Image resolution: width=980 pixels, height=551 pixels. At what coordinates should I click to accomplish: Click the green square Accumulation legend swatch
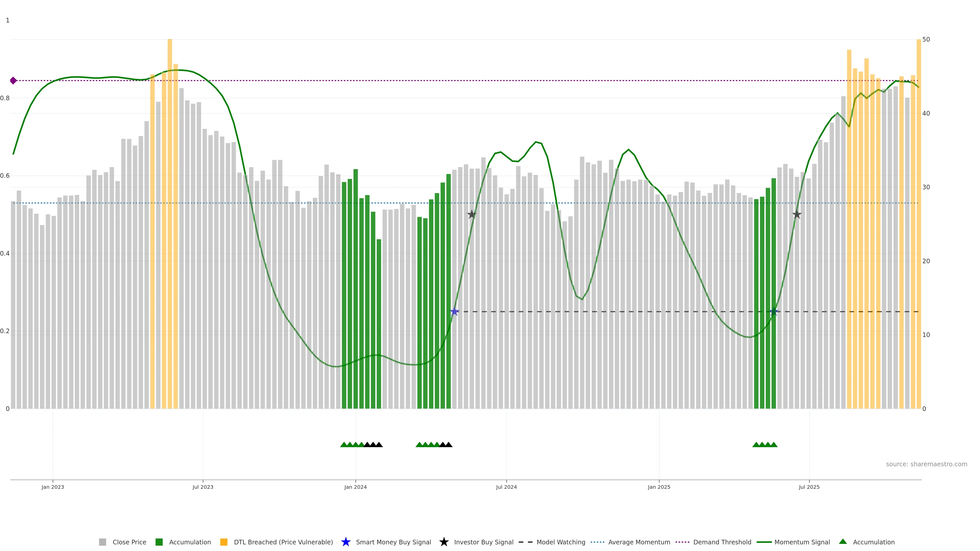159,542
